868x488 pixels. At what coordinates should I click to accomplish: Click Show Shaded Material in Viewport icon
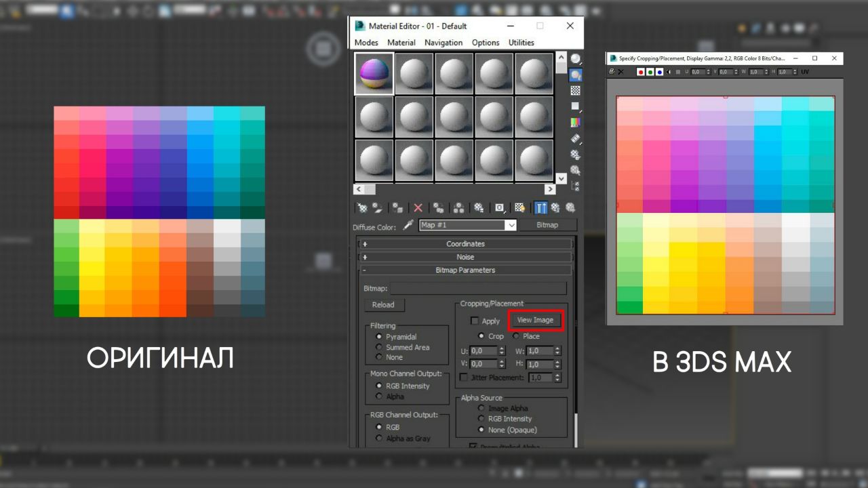click(x=520, y=207)
